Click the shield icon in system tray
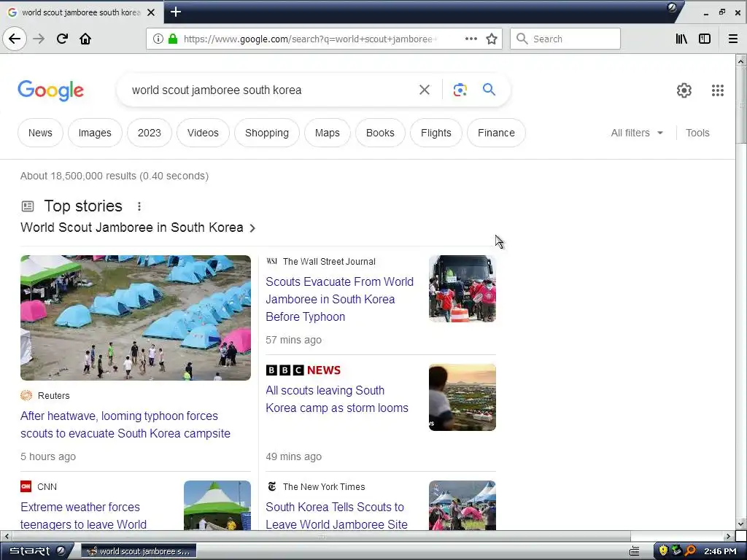Viewport: 747px width, 560px height. pos(662,551)
